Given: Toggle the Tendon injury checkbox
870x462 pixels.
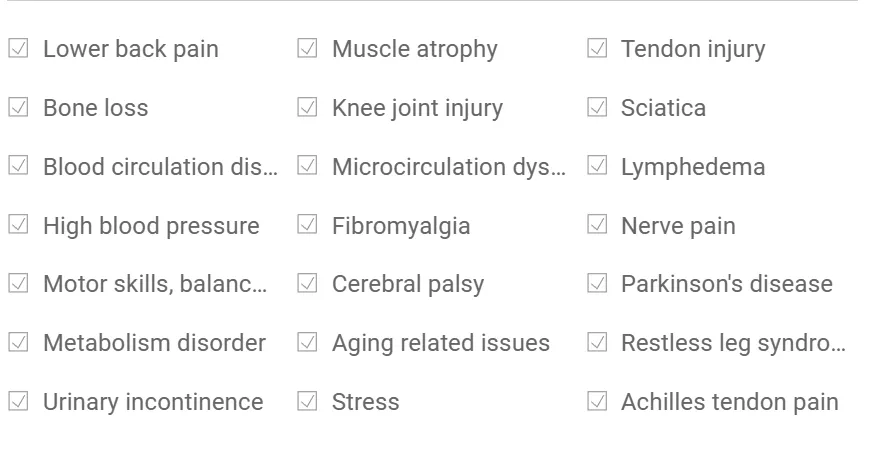Looking at the screenshot, I should (x=597, y=48).
